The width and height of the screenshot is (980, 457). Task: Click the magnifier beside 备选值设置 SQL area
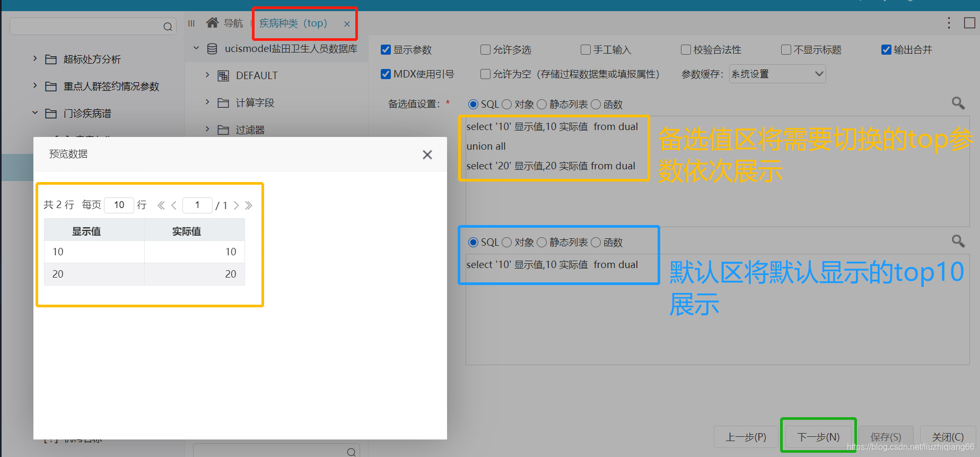pos(958,103)
